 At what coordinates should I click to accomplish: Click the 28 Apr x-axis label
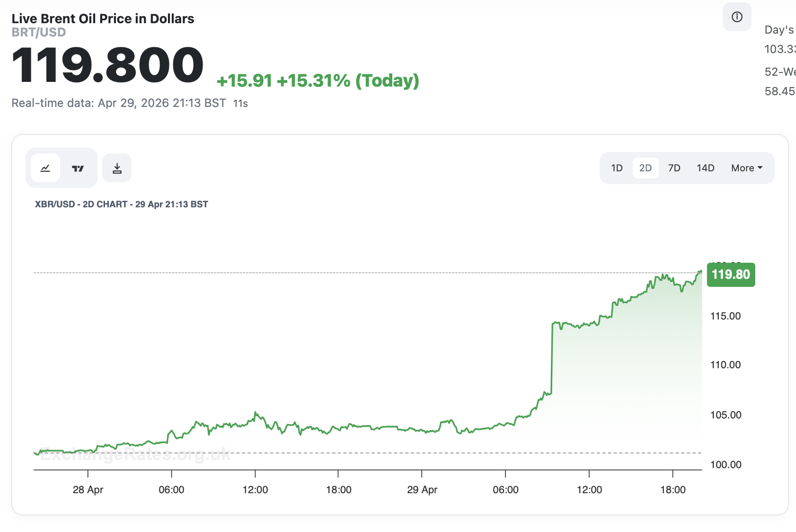pyautogui.click(x=88, y=490)
